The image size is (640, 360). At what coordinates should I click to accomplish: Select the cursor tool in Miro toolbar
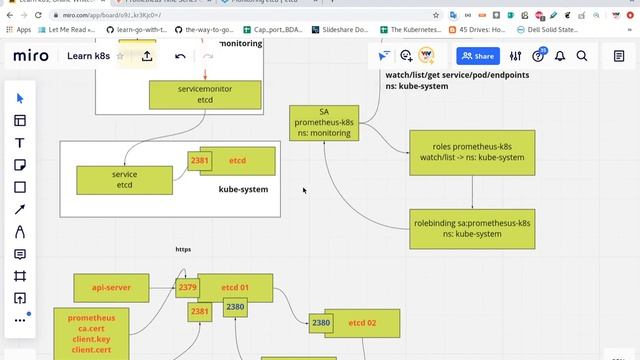click(x=20, y=98)
